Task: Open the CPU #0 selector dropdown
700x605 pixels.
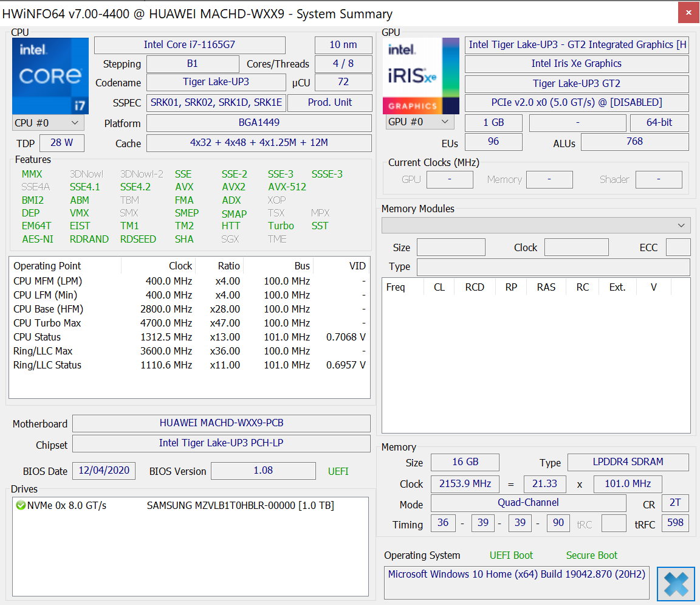Action: (48, 123)
